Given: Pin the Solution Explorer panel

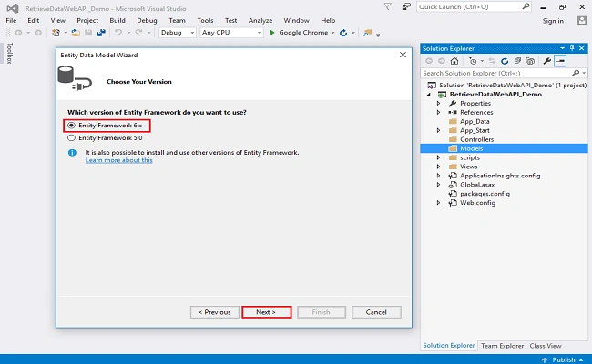Looking at the screenshot, I should 572,48.
